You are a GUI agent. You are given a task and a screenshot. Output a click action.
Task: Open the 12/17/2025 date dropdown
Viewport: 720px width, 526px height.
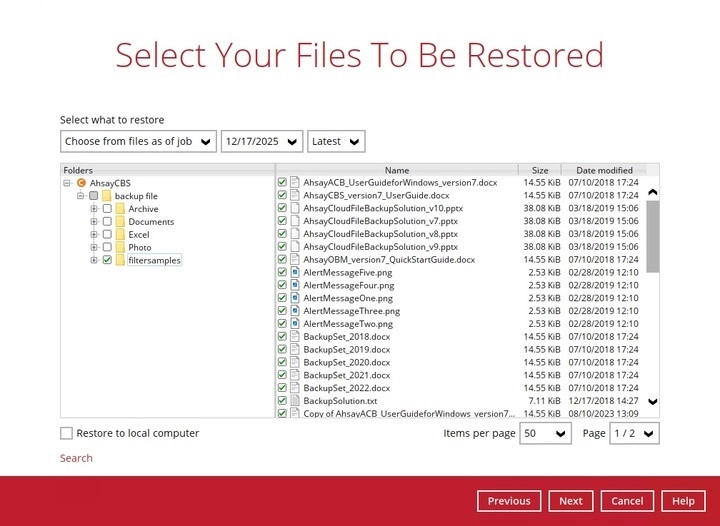[x=262, y=141]
